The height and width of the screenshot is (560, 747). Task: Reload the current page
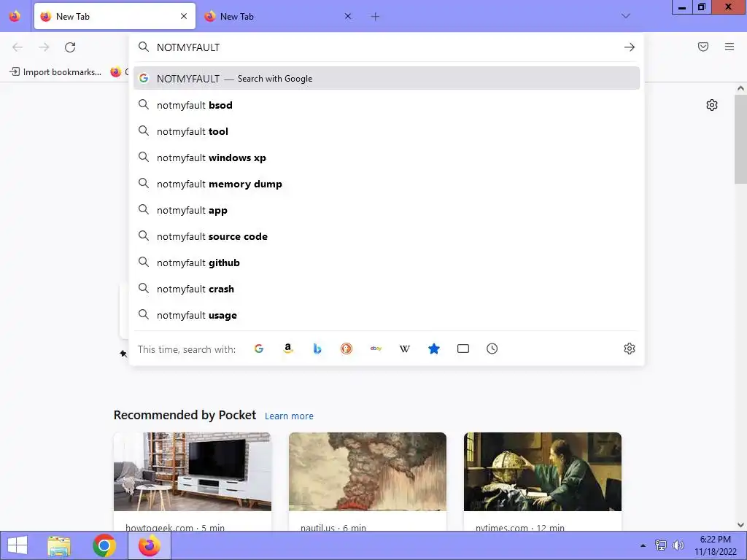point(70,47)
